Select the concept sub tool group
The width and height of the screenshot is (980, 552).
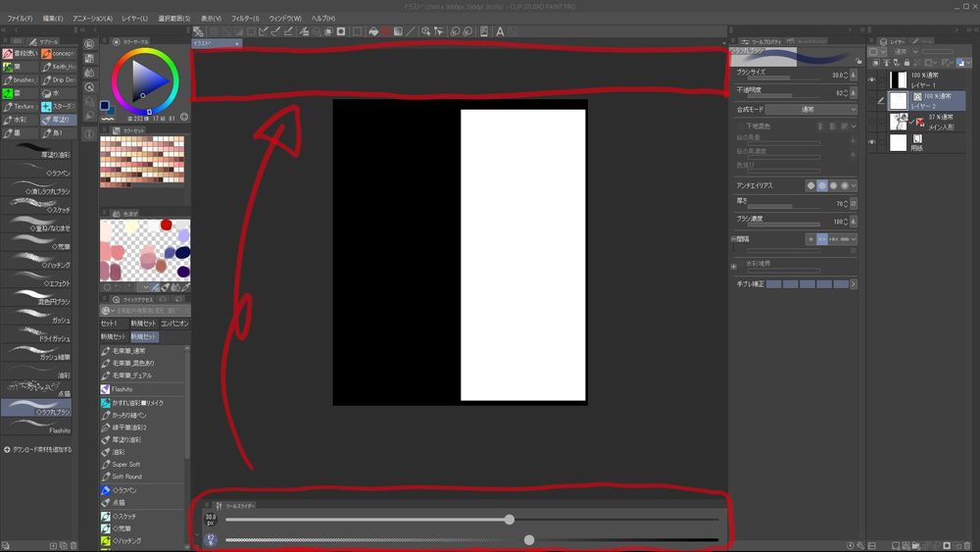pos(59,53)
